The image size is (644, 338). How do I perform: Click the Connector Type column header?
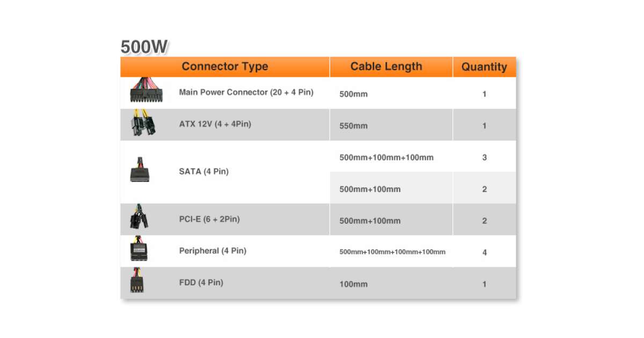[225, 67]
